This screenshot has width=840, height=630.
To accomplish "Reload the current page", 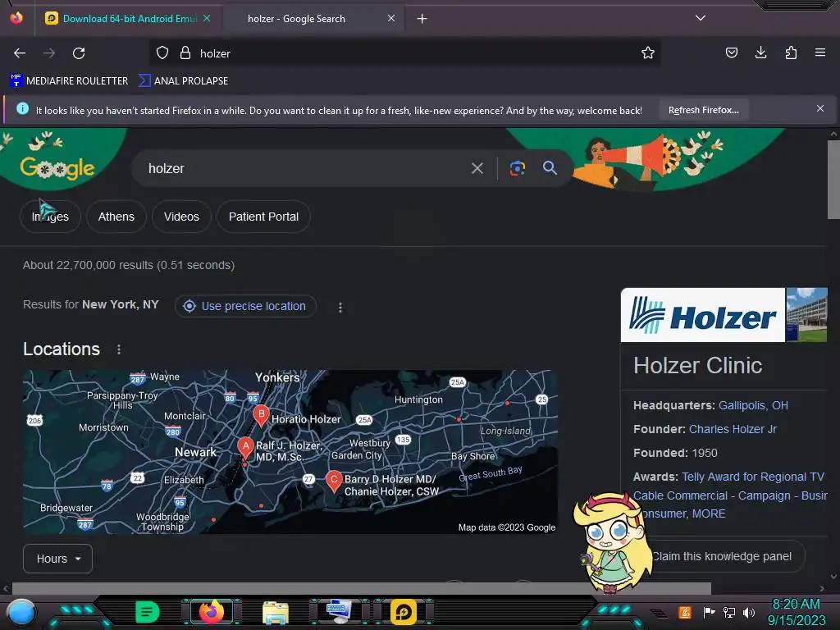I will click(79, 53).
